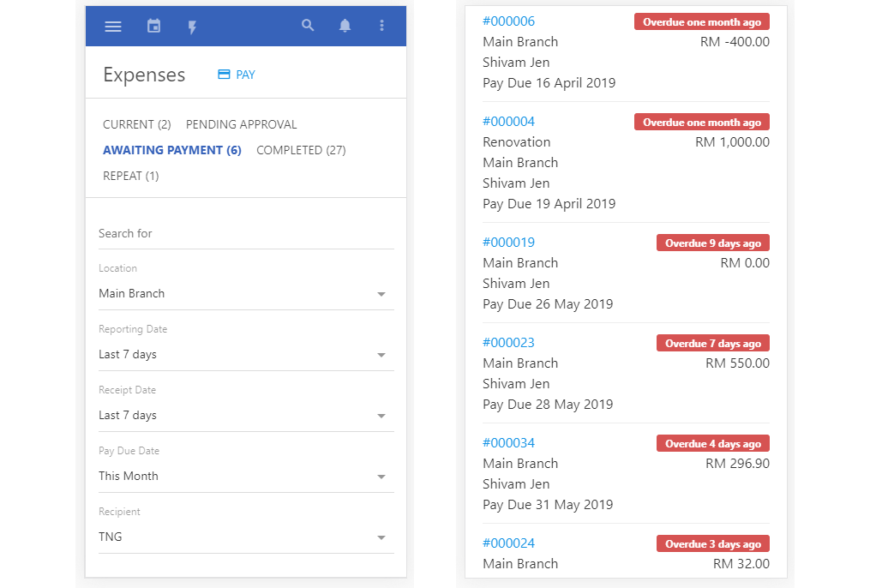Screen dimensions: 882x588
Task: Expand the Reporting Date selector
Action: point(245,354)
